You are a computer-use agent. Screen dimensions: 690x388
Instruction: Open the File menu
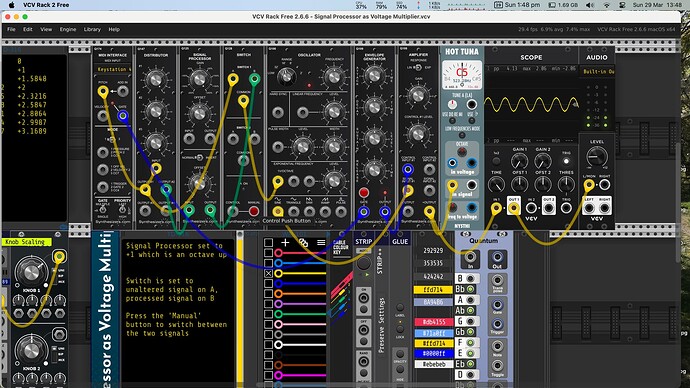11,29
